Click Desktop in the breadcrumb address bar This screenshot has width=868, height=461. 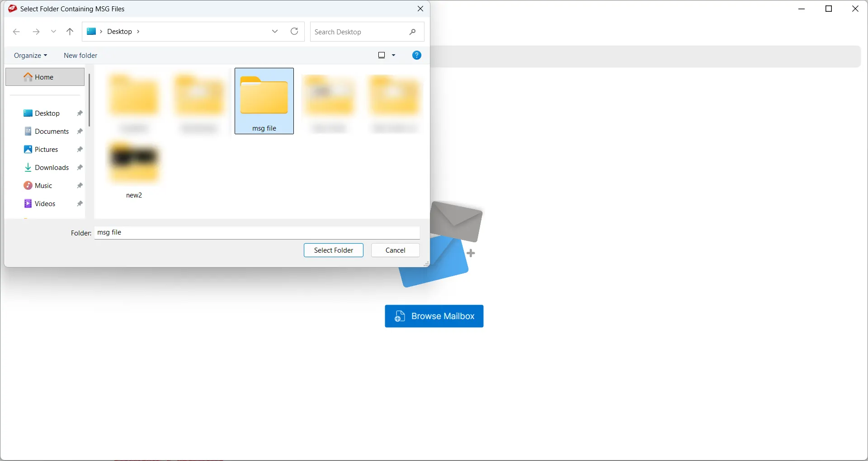click(x=120, y=31)
